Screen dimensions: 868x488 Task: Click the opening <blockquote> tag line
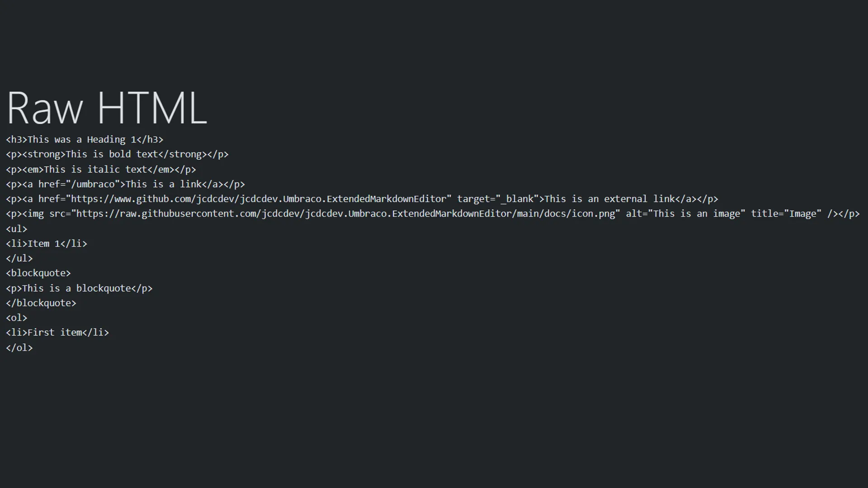tap(38, 273)
